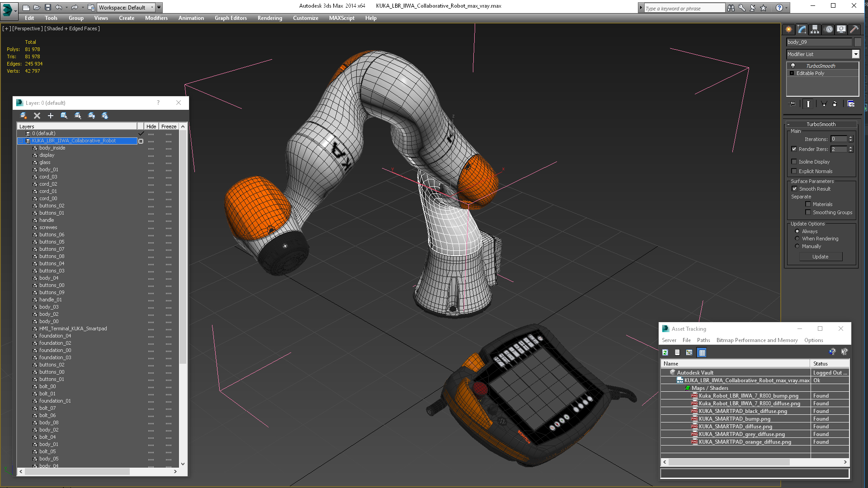Viewport: 868px width, 488px height.
Task: Click the Redo arrow icon
Action: click(x=75, y=8)
